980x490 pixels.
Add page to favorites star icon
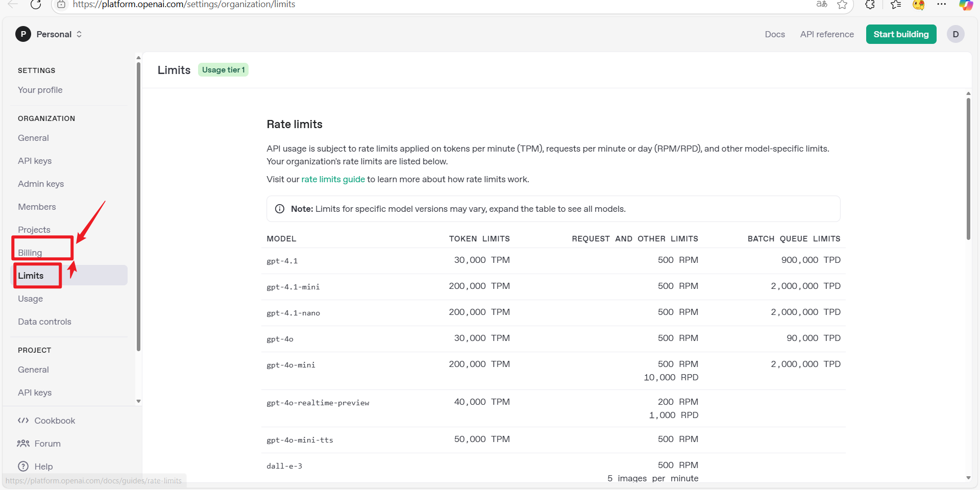pos(842,5)
